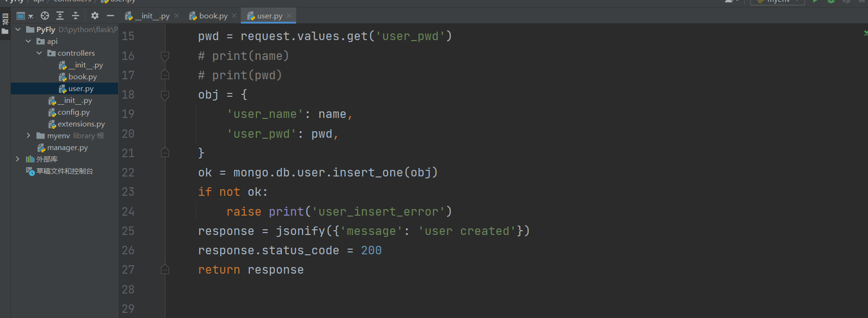
Task: Click the Python icon on book.py tab
Action: (x=193, y=16)
